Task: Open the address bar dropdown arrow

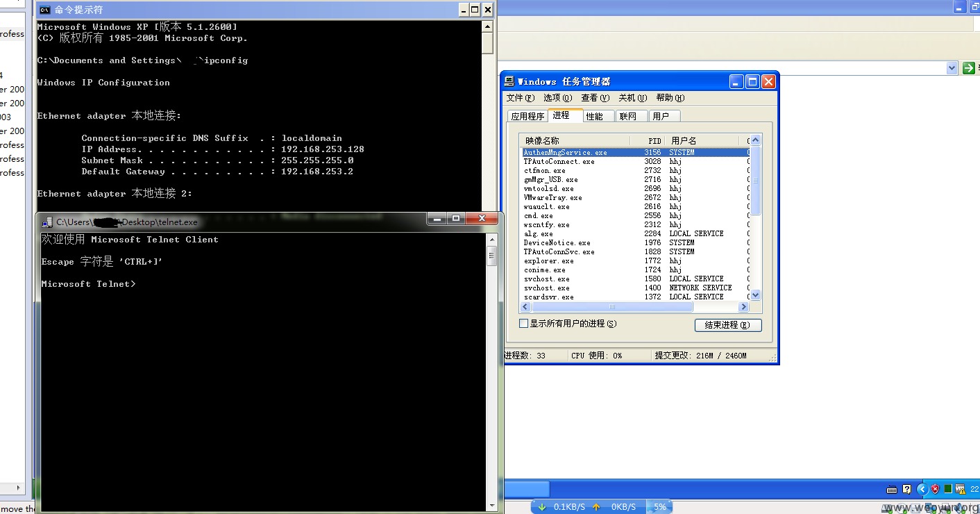Action: (x=952, y=67)
